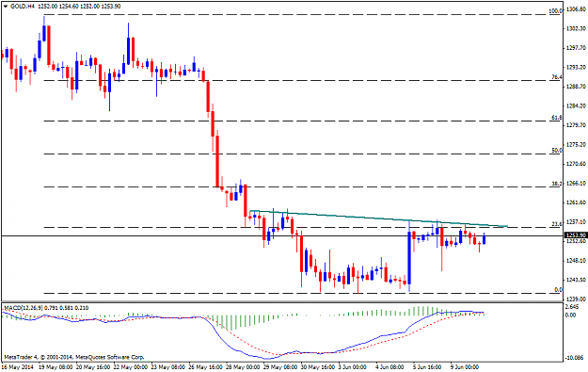
Task: Click the 4 Jun 08:00 time label
Action: [x=389, y=366]
